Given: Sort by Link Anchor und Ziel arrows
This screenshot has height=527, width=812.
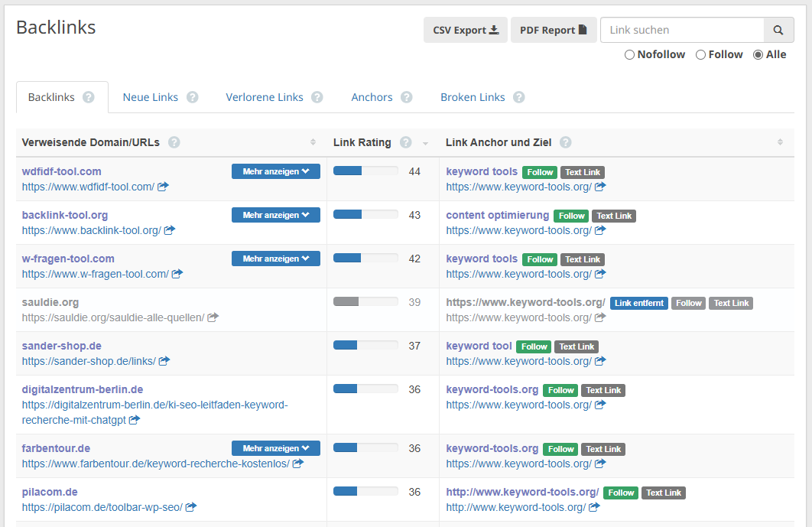Looking at the screenshot, I should (780, 142).
